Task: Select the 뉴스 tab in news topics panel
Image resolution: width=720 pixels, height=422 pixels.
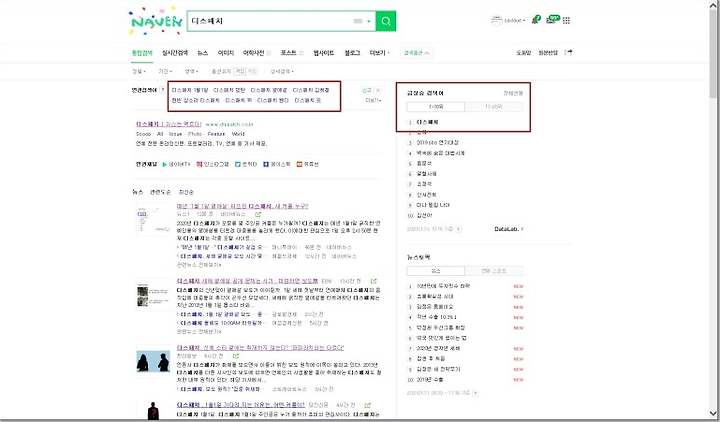Action: pyautogui.click(x=436, y=271)
